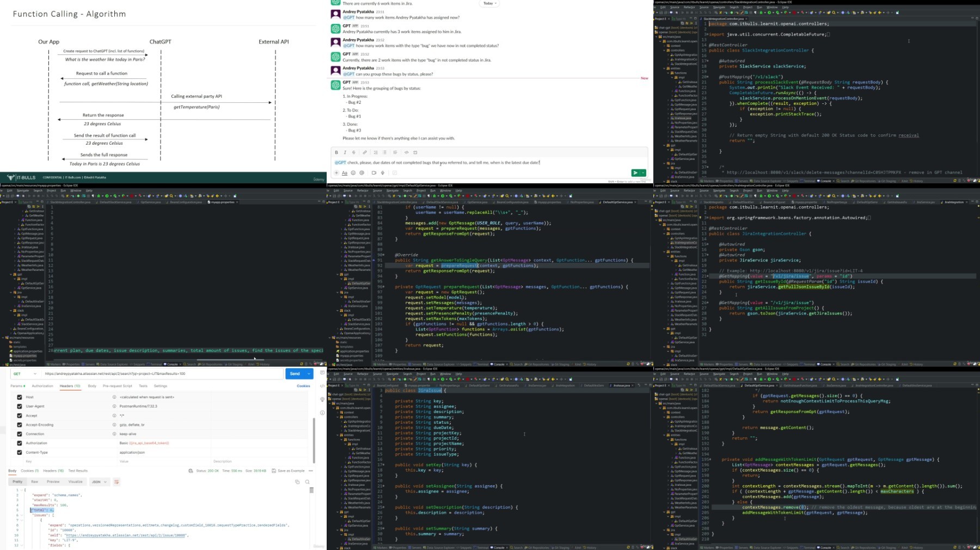Open the JSON response format dropdown
The height and width of the screenshot is (550, 980).
99,482
